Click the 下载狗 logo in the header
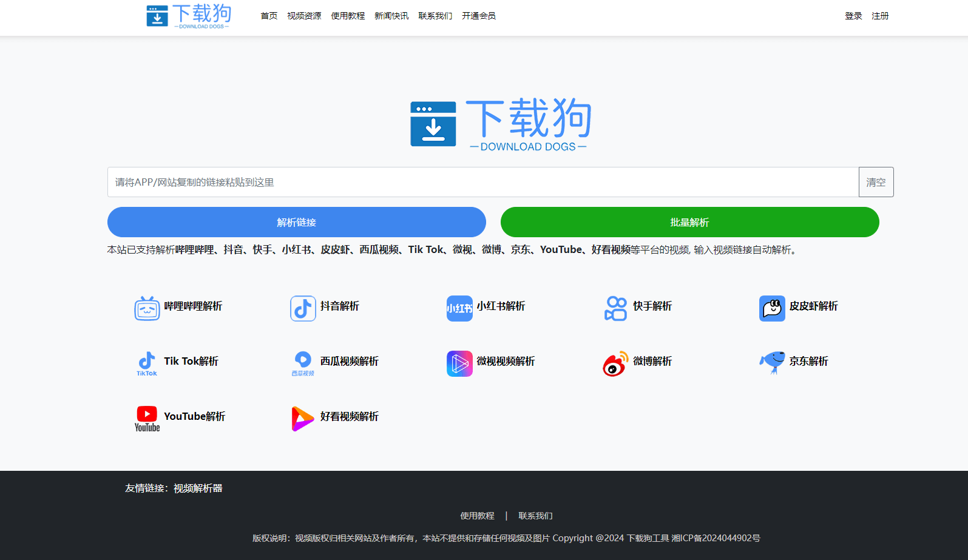The image size is (968, 560). coord(189,16)
